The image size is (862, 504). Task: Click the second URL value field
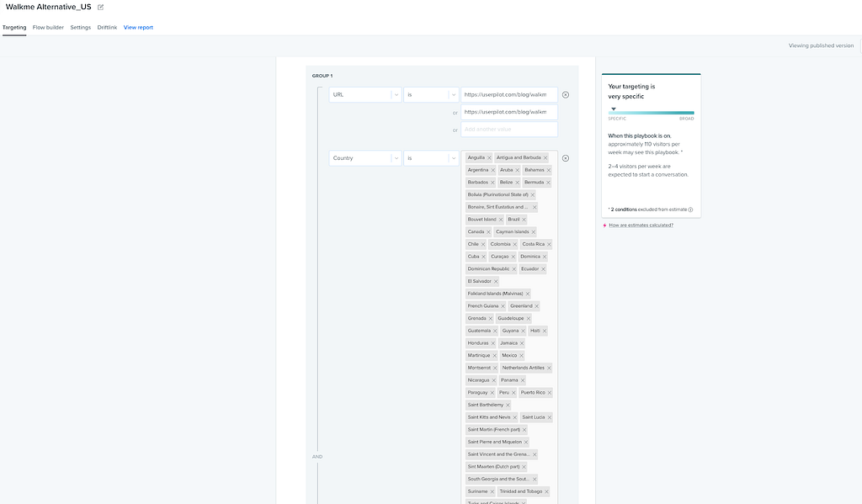coord(509,112)
